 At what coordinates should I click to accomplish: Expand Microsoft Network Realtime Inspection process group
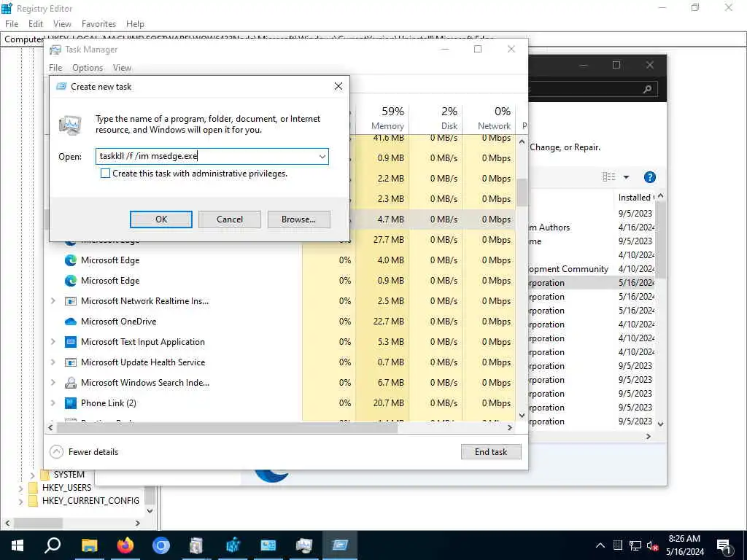[53, 301]
